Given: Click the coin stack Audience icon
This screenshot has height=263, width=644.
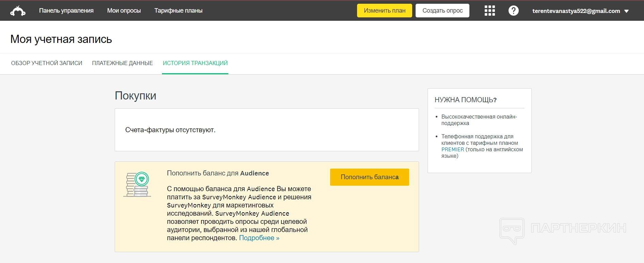Looking at the screenshot, I should click(x=137, y=184).
